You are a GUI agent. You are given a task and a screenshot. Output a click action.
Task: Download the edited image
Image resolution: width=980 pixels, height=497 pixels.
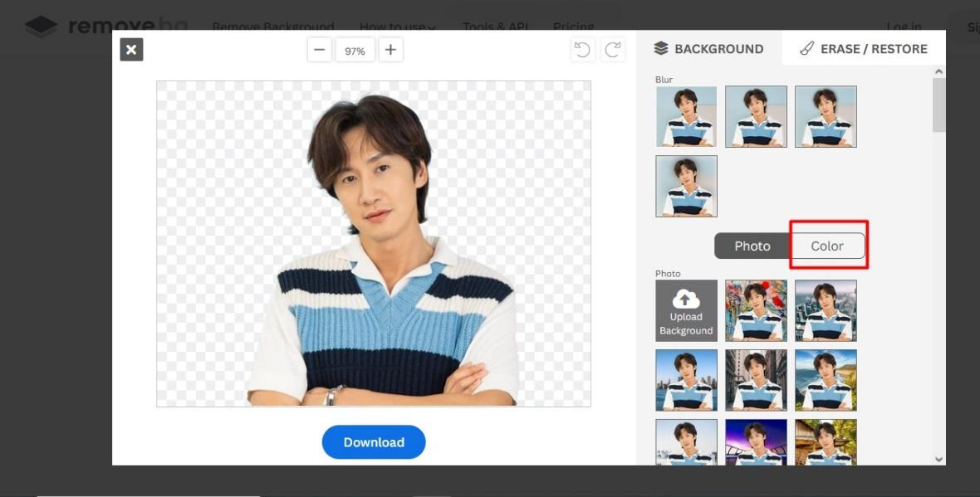(374, 442)
